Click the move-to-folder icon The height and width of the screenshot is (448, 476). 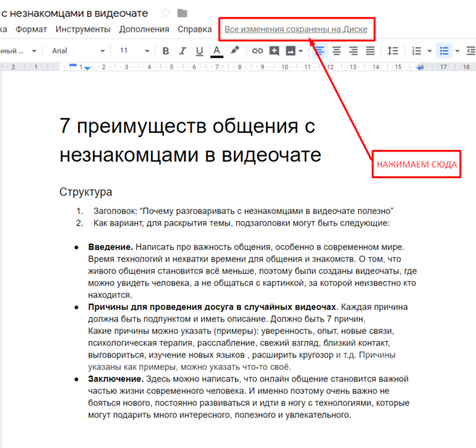pyautogui.click(x=182, y=13)
